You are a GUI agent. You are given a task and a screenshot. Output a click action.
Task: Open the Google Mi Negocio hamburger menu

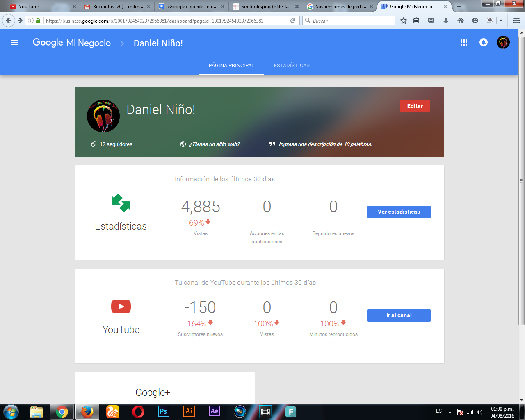(15, 42)
